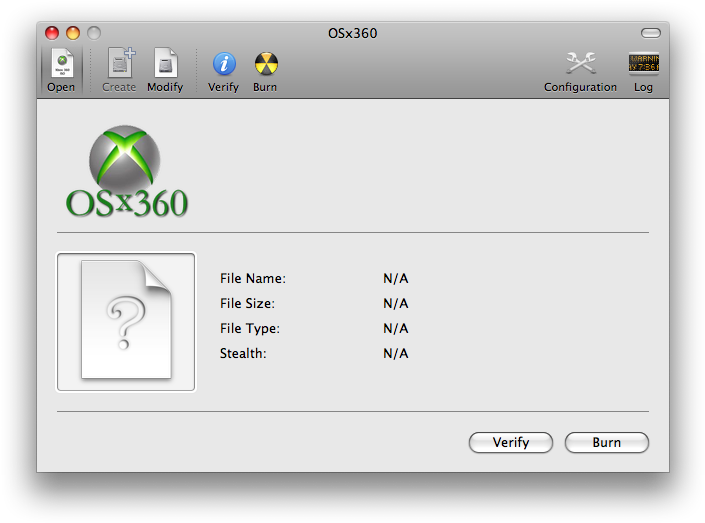Click the N/A value beside Stealth

(x=396, y=354)
